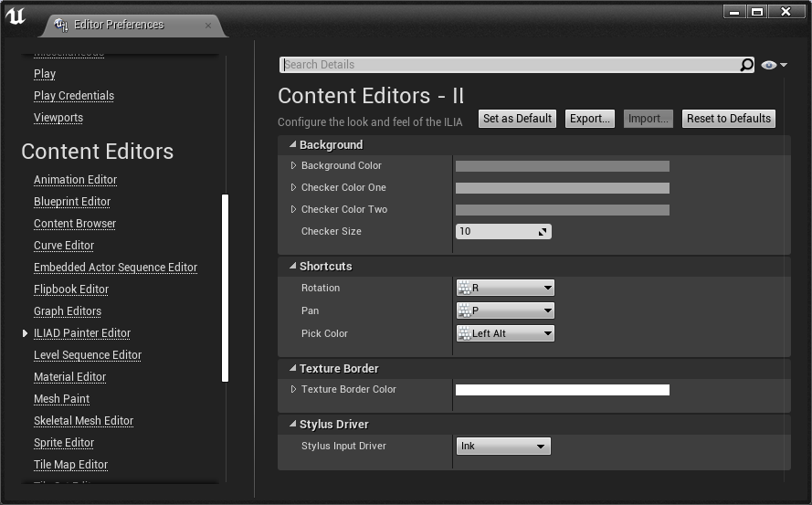Maximize the Editor Preferences window
The image size is (812, 505).
point(757,11)
